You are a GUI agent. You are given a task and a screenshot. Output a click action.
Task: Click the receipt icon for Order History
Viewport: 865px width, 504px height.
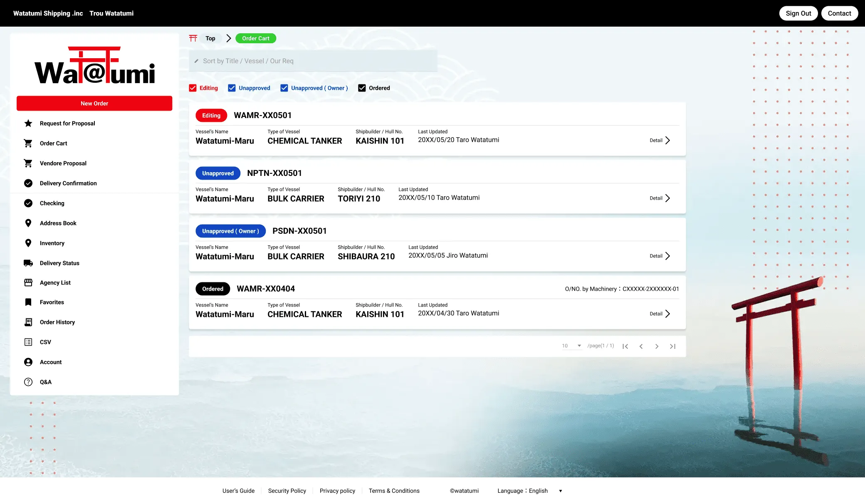(28, 322)
